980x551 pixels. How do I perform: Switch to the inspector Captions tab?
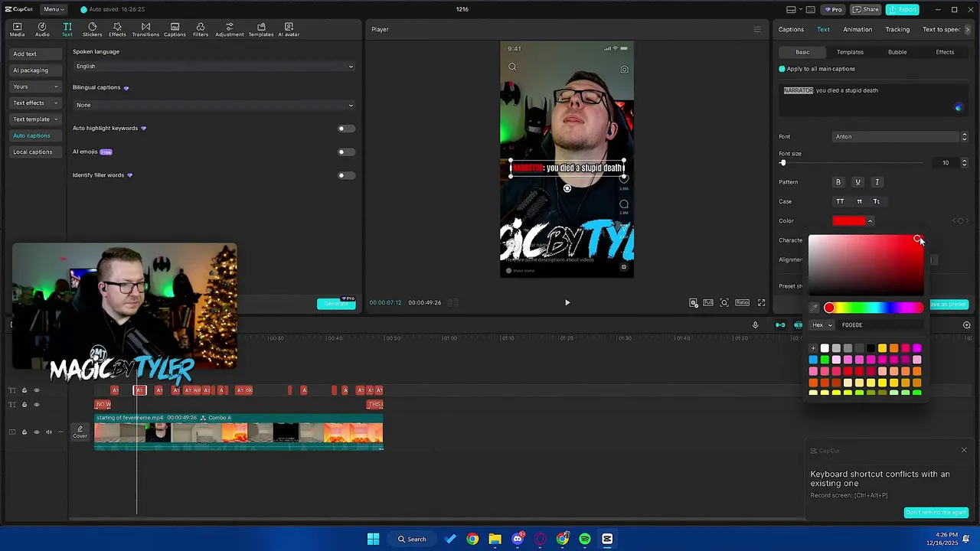pos(791,29)
